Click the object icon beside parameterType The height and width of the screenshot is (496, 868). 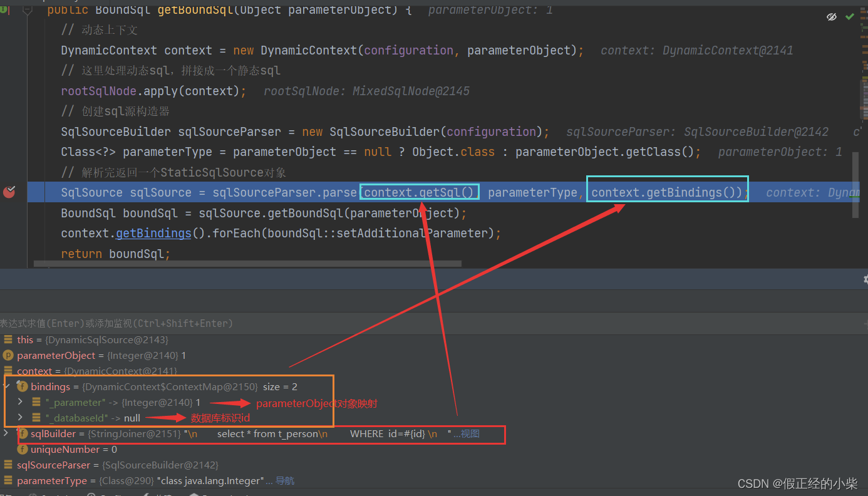8,481
